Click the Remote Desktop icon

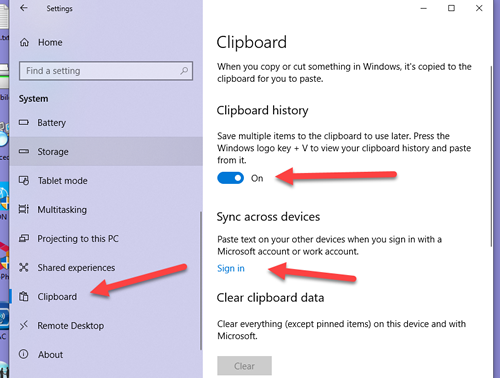pos(24,325)
